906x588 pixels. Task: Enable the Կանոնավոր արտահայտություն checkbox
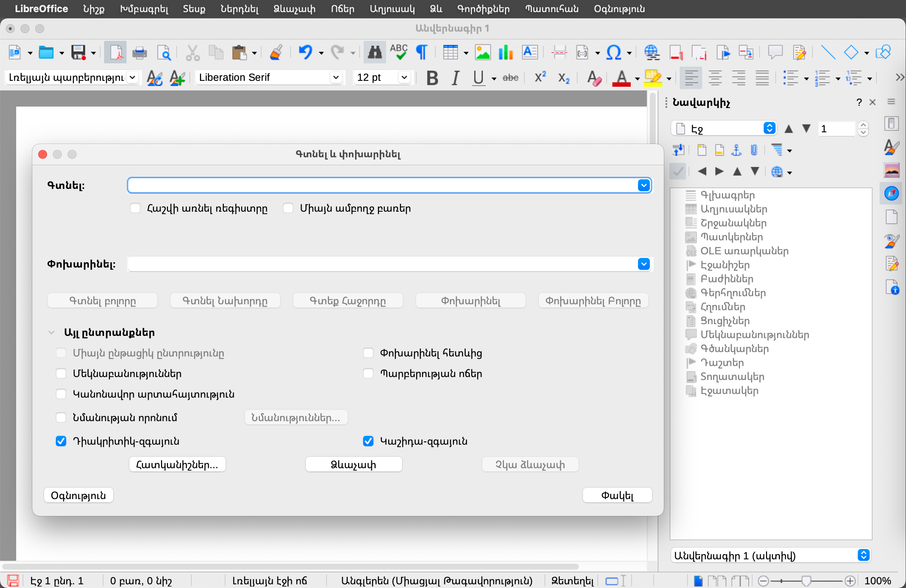click(x=61, y=394)
